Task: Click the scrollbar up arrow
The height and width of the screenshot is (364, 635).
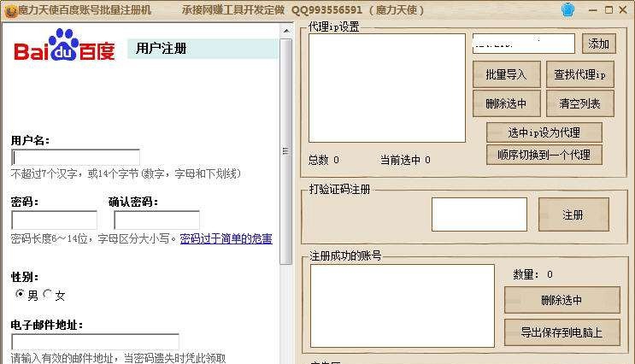Action: pos(286,31)
